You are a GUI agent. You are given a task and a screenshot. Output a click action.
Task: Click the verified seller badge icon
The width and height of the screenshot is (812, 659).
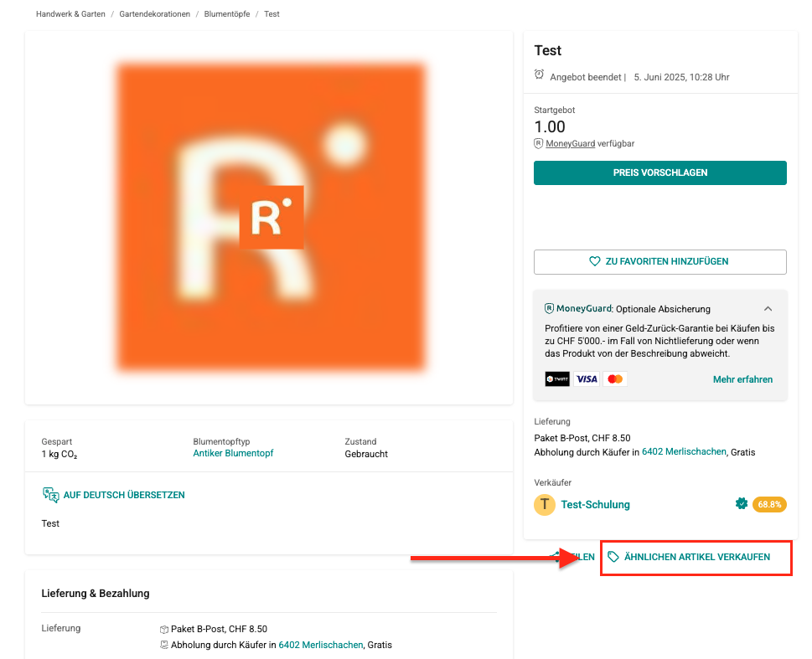[x=741, y=504]
